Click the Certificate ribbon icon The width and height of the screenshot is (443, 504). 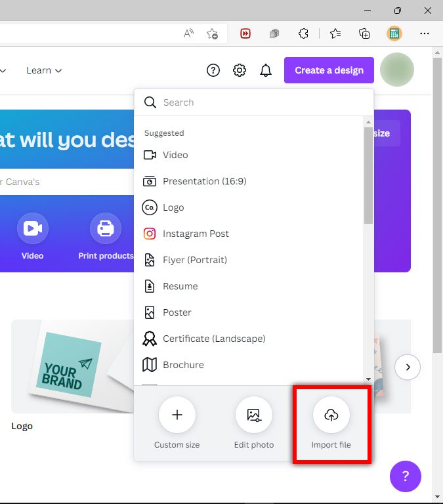[150, 339]
